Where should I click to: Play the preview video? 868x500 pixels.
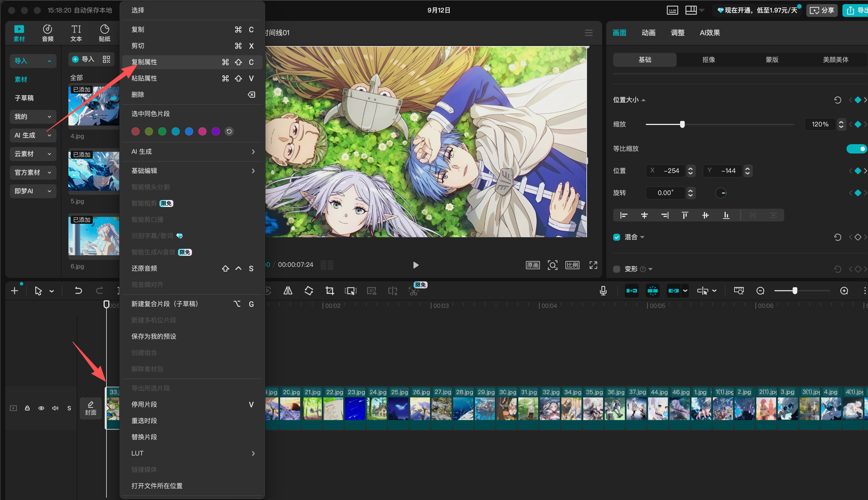(x=415, y=265)
